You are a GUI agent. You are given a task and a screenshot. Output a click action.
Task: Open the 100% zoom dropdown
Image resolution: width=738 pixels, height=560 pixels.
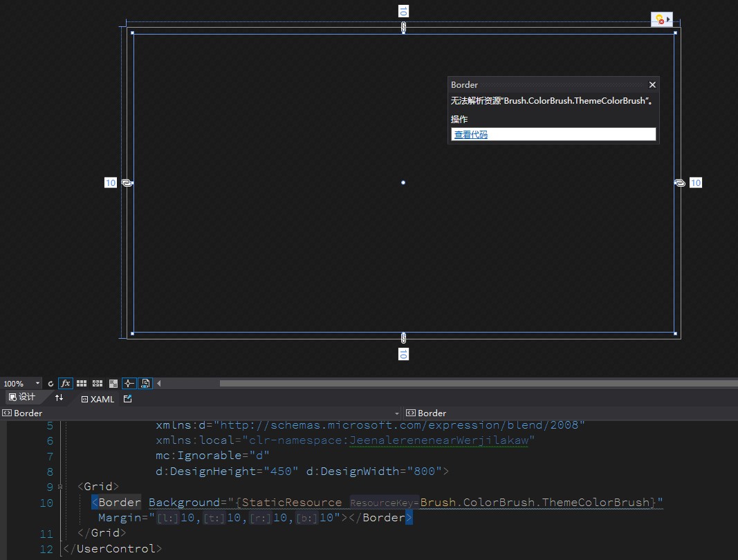(37, 384)
